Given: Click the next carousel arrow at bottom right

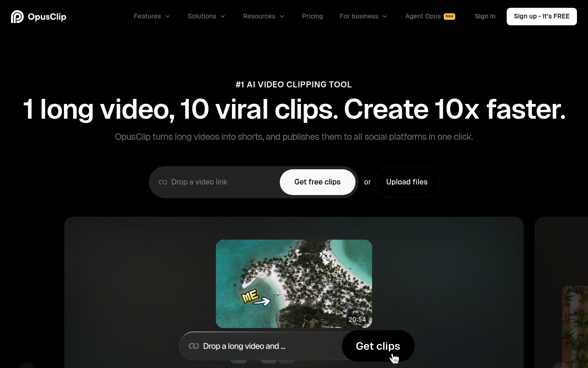Looking at the screenshot, I should point(560,366).
